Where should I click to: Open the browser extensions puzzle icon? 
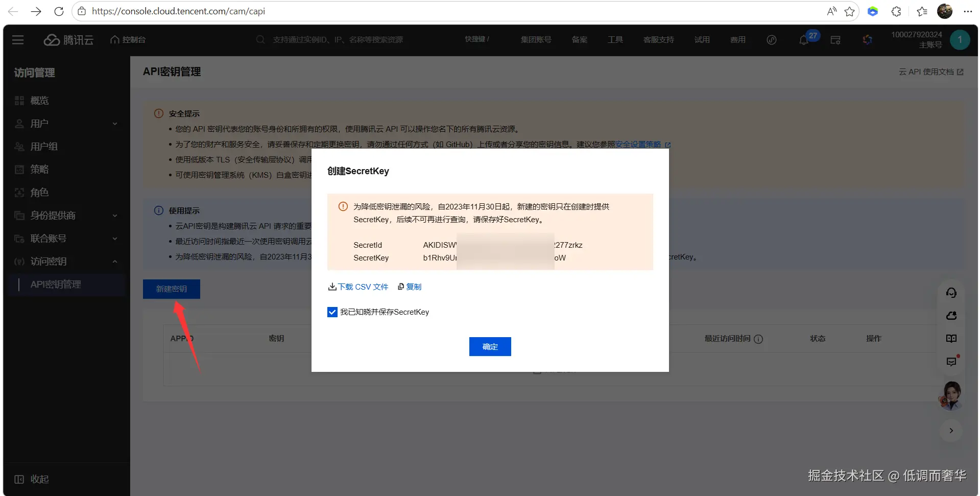coord(896,11)
